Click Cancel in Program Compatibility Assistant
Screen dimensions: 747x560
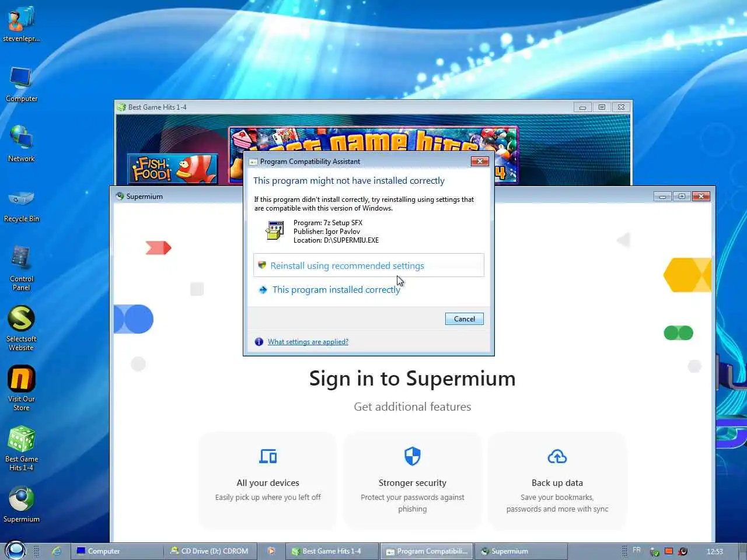coord(465,319)
